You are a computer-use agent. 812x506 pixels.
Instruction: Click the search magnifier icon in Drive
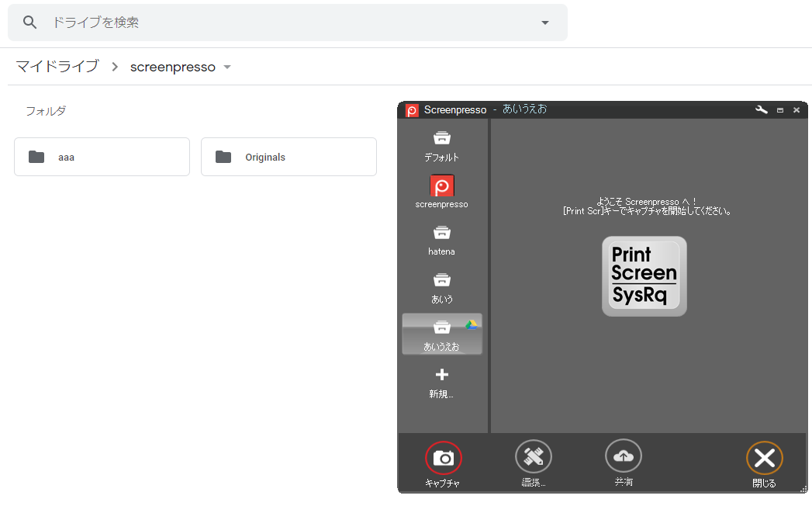[30, 23]
